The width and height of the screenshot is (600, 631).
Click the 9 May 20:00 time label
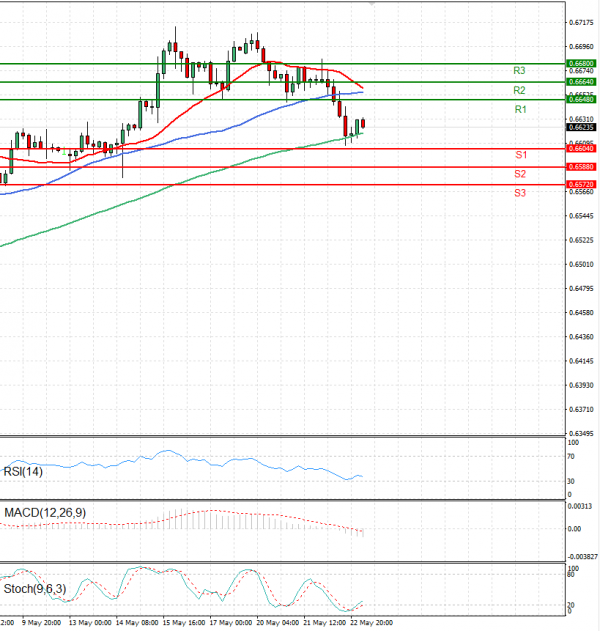tap(41, 623)
